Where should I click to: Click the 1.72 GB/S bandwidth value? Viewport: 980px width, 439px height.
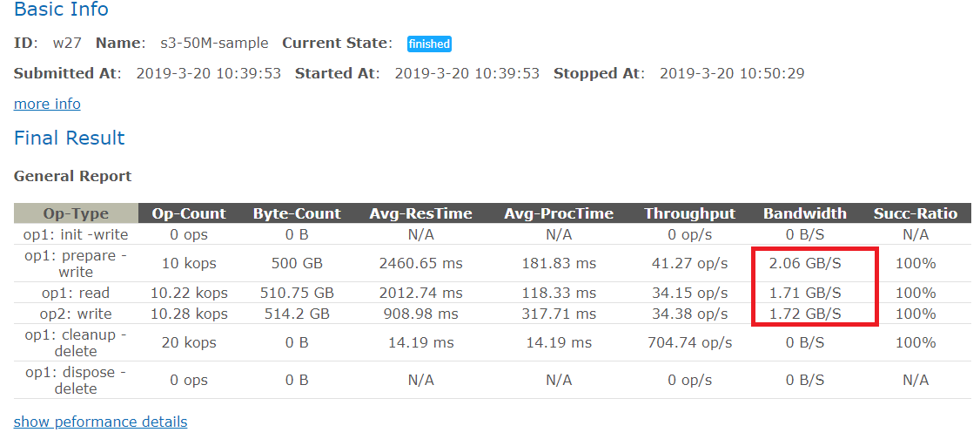coord(804,314)
